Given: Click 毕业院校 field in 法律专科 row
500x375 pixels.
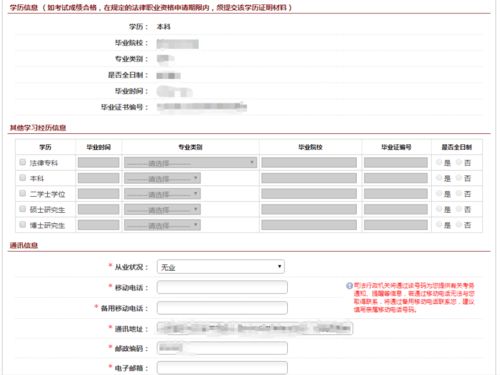Looking at the screenshot, I should [x=309, y=163].
